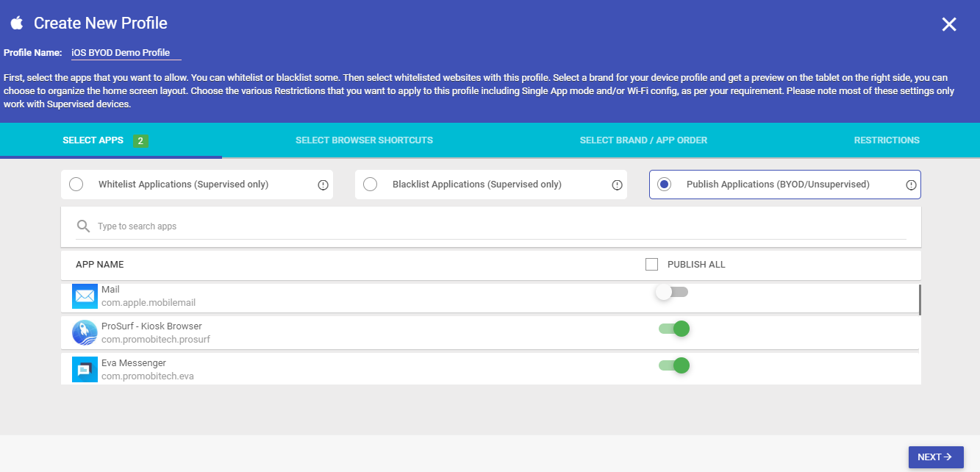Open the Select Apps tab
This screenshot has height=472, width=980.
tap(111, 140)
